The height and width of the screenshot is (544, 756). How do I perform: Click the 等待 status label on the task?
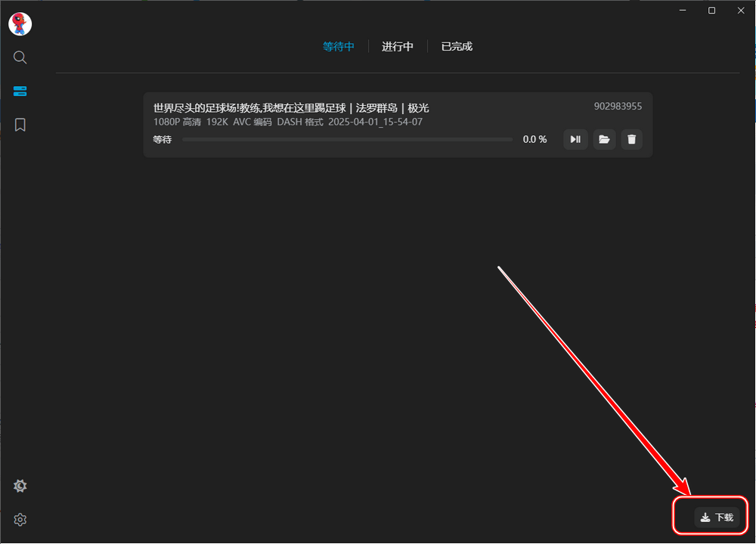point(163,139)
